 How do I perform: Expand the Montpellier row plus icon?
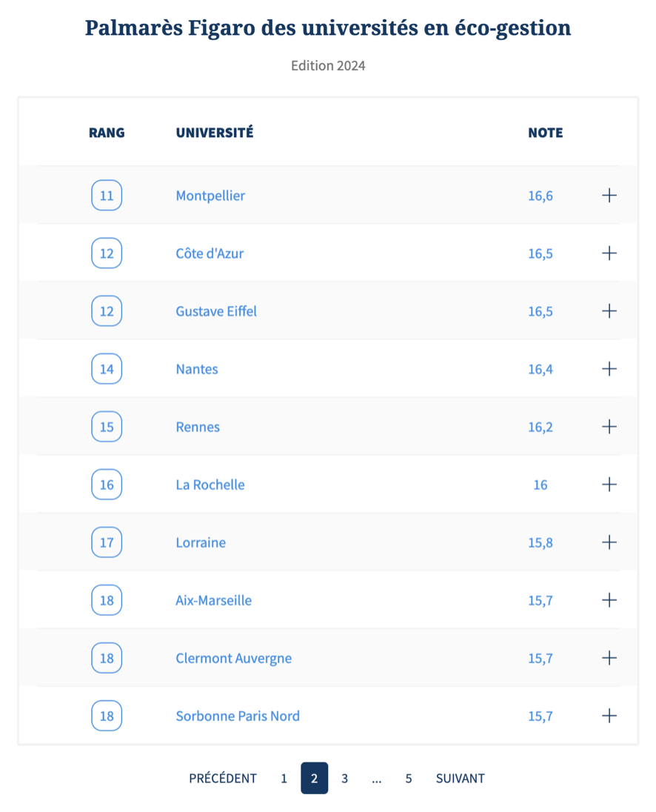[x=609, y=196]
